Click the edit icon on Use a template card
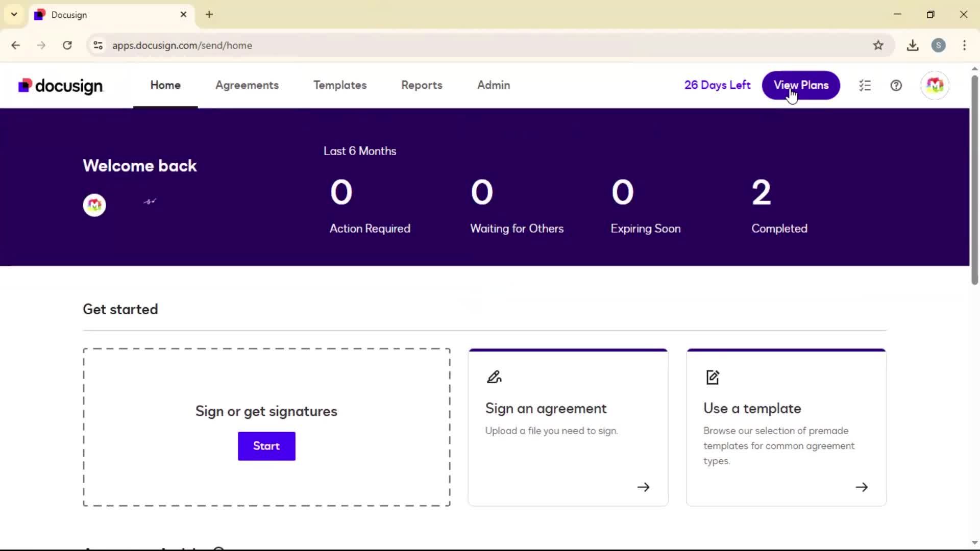 pos(713,377)
